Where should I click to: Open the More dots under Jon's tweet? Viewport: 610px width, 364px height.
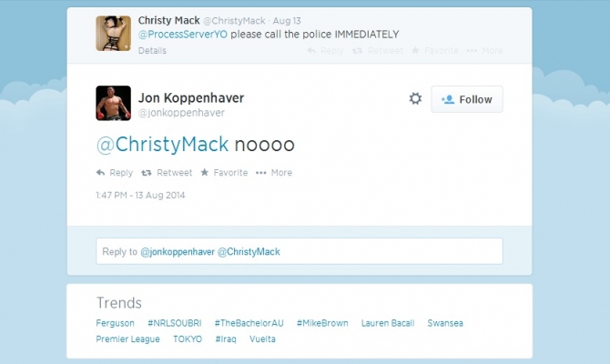click(260, 173)
